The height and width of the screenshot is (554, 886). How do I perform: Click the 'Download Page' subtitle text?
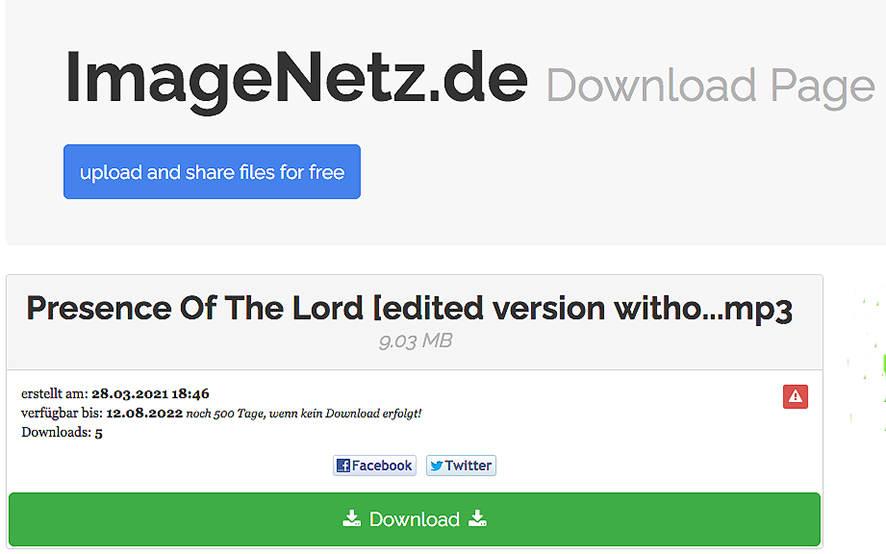point(710,86)
